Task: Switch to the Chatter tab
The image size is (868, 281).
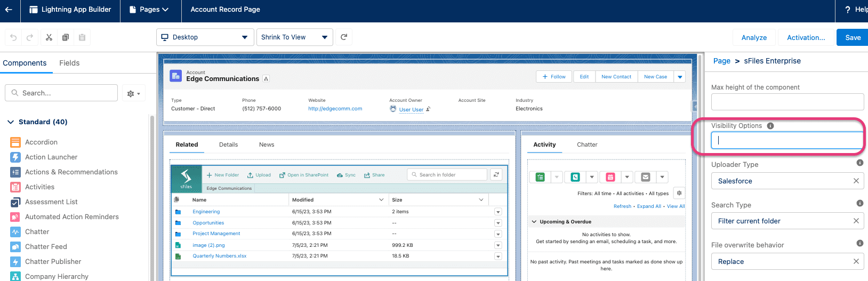Action: (x=586, y=144)
